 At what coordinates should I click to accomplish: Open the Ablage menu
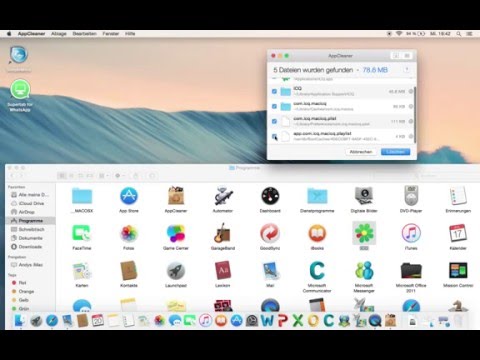point(59,34)
